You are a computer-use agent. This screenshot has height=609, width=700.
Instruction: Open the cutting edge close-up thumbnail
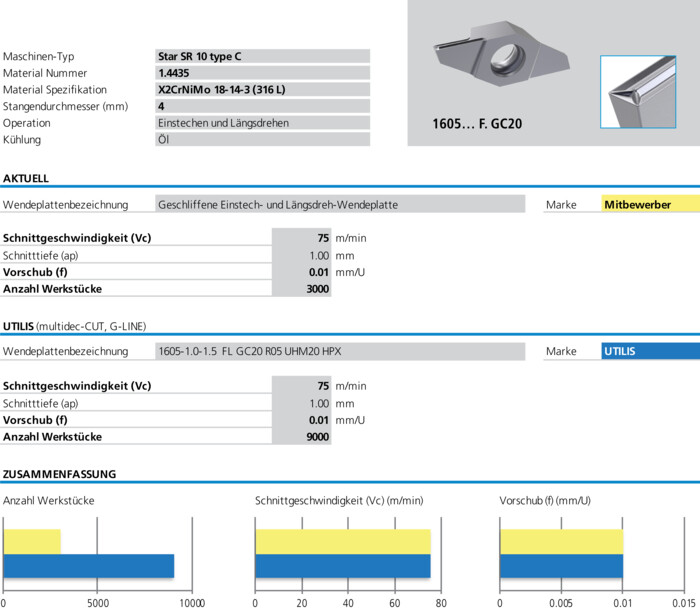point(638,92)
